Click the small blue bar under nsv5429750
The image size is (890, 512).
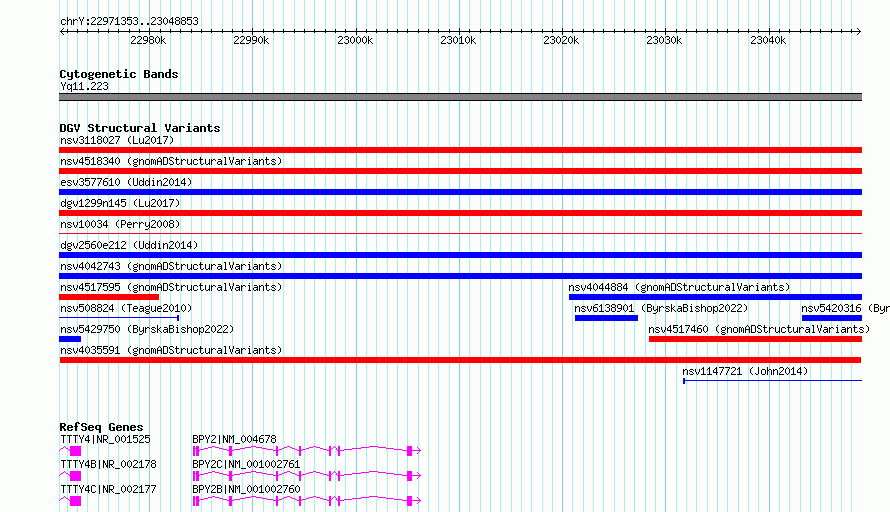[70, 339]
